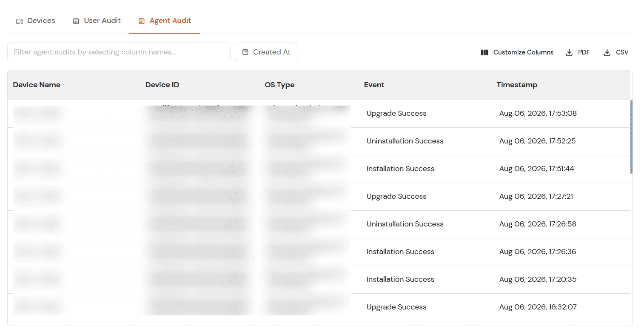Click timestamp Aug 06, 2026, 17:20:35
Viewport: 644px width, 335px height.
(x=538, y=279)
